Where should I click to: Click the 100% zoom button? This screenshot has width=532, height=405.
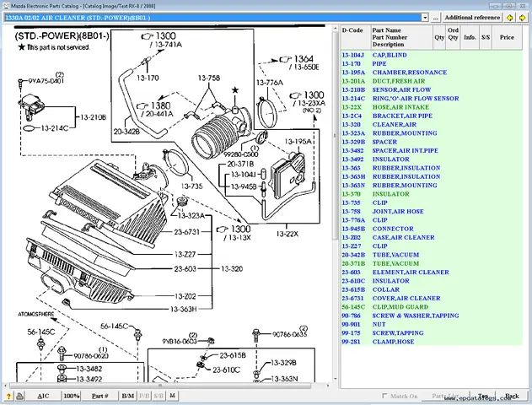pyautogui.click(x=72, y=396)
